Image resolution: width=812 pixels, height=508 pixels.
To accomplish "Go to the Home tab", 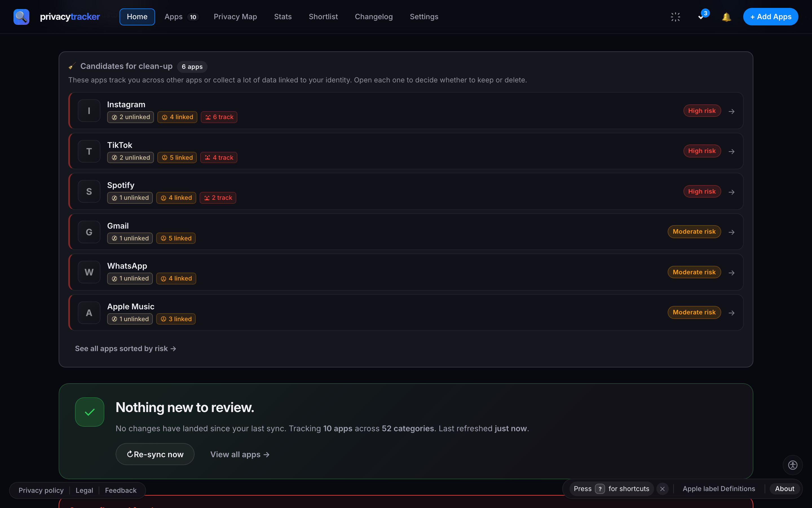I will pyautogui.click(x=137, y=17).
